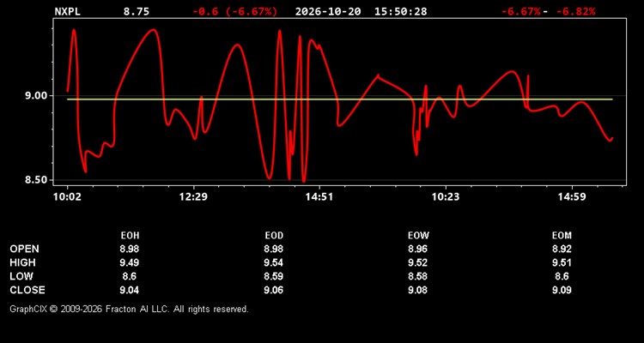Click the -6.82% value in header

point(576,11)
